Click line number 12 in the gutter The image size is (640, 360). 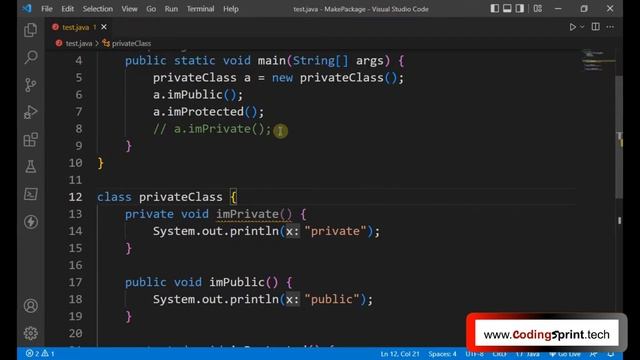[75, 197]
